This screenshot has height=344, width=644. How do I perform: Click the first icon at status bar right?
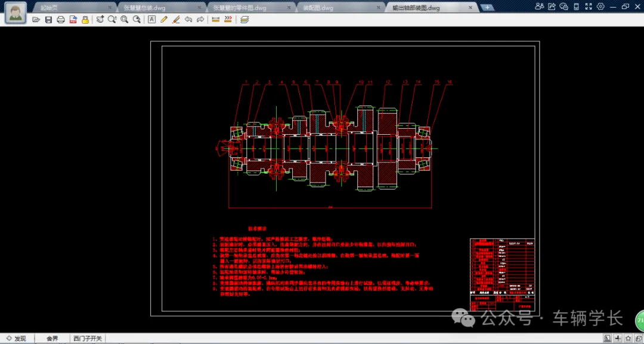click(608, 338)
